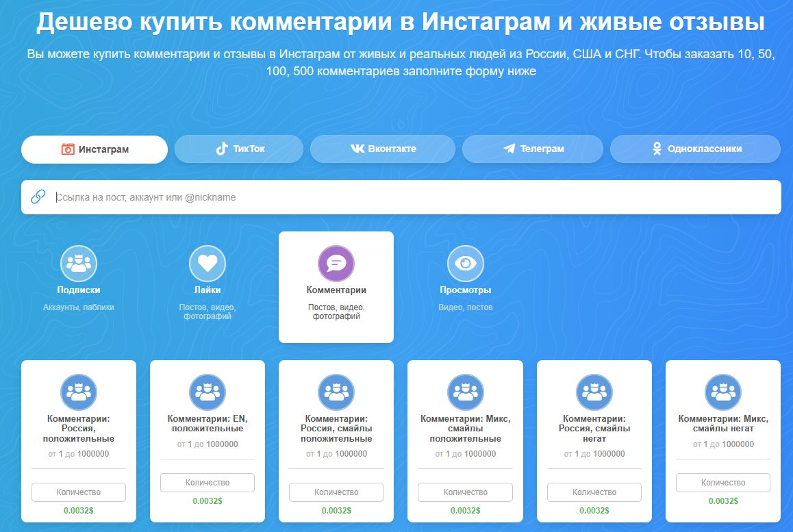
Task: Click icon of Россия, положительные card
Action: coord(78,392)
